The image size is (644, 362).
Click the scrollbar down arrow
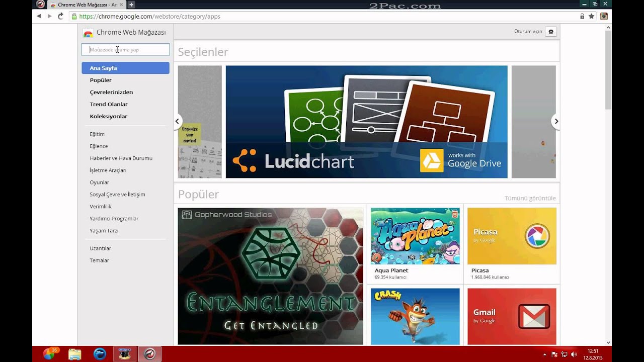click(608, 342)
